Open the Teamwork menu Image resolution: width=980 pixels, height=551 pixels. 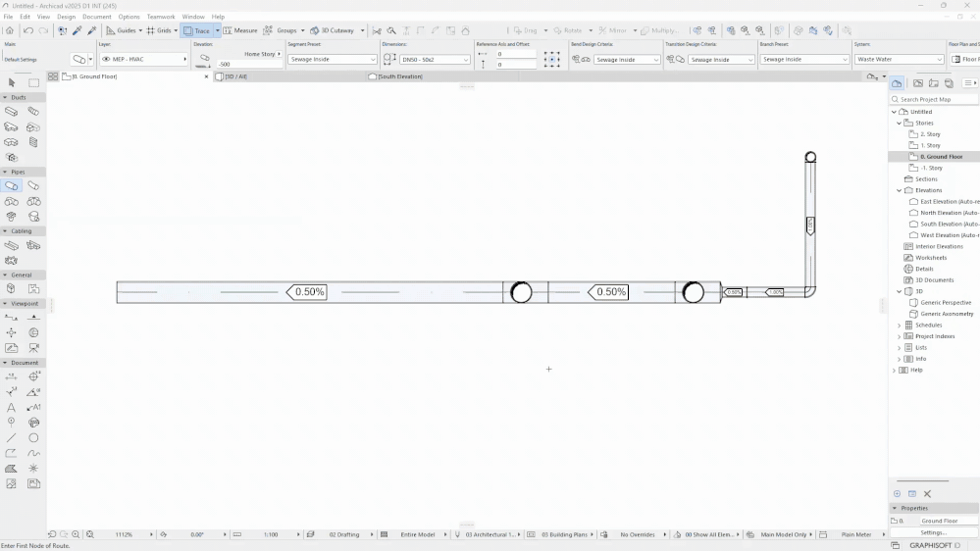point(161,17)
